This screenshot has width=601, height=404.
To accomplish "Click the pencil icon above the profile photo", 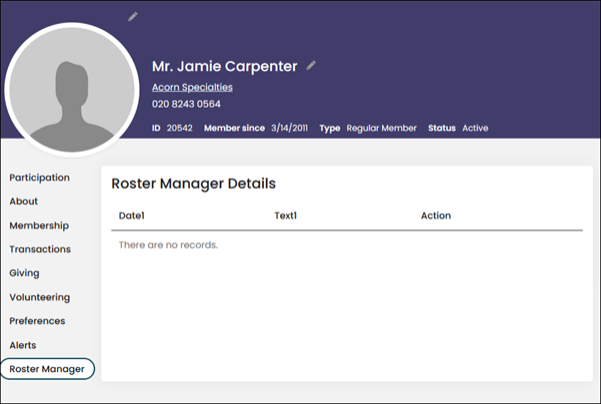I will 133,17.
